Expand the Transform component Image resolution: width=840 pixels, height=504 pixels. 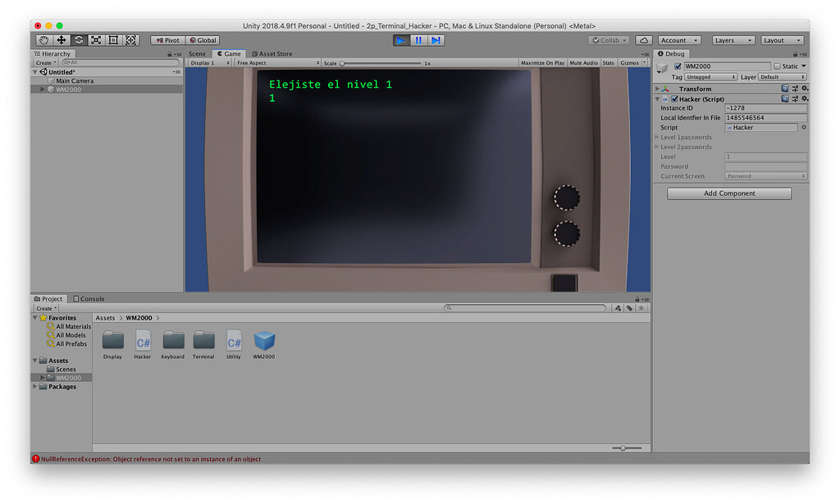657,89
